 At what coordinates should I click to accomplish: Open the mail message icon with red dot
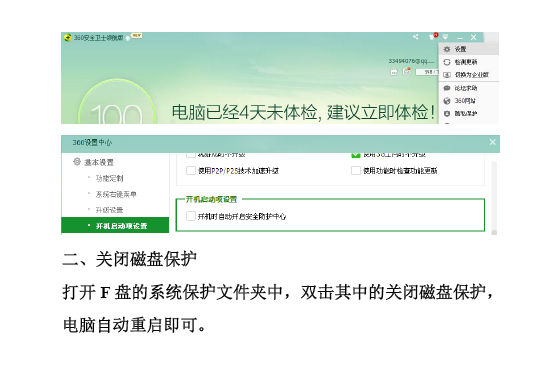(407, 71)
